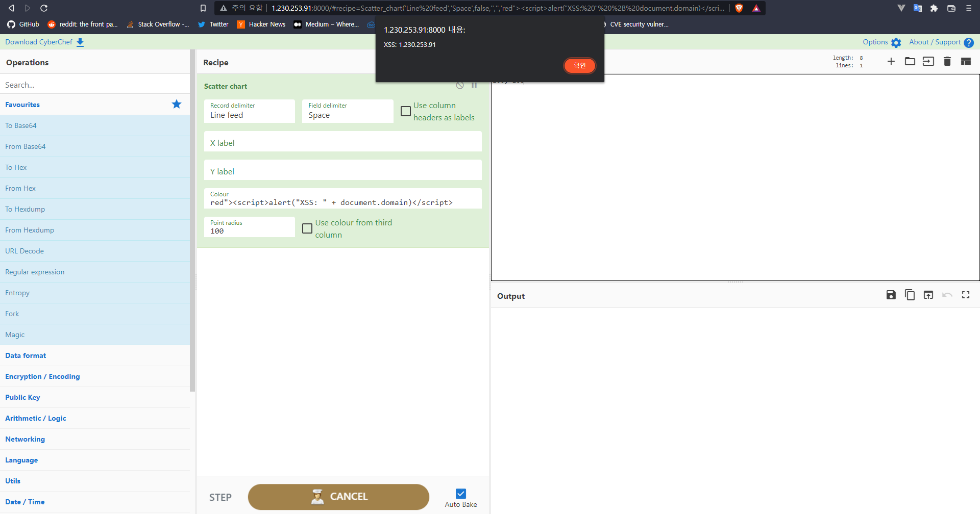Reset pane layout icon

point(966,61)
